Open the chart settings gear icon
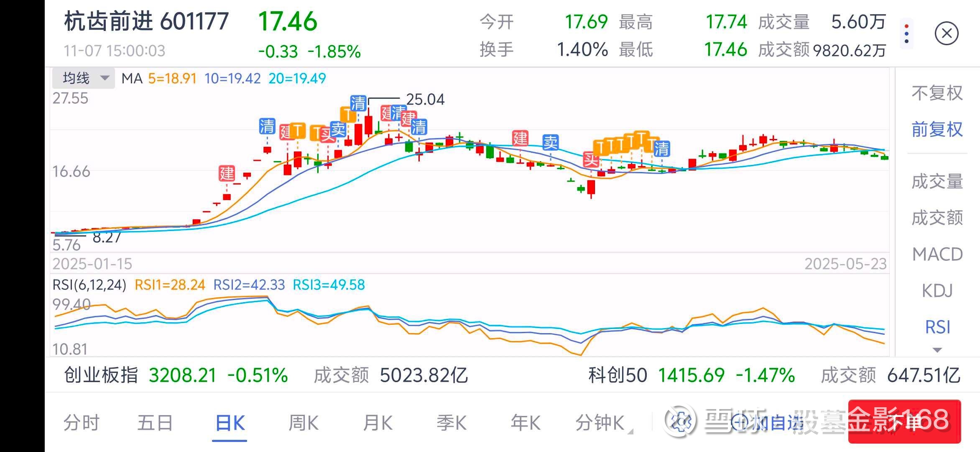The image size is (980, 452). click(x=681, y=421)
